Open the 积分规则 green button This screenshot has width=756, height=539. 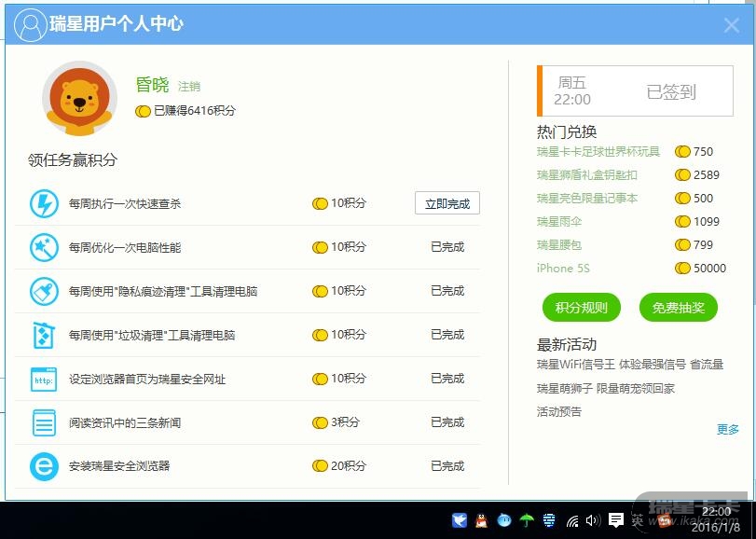pos(581,307)
